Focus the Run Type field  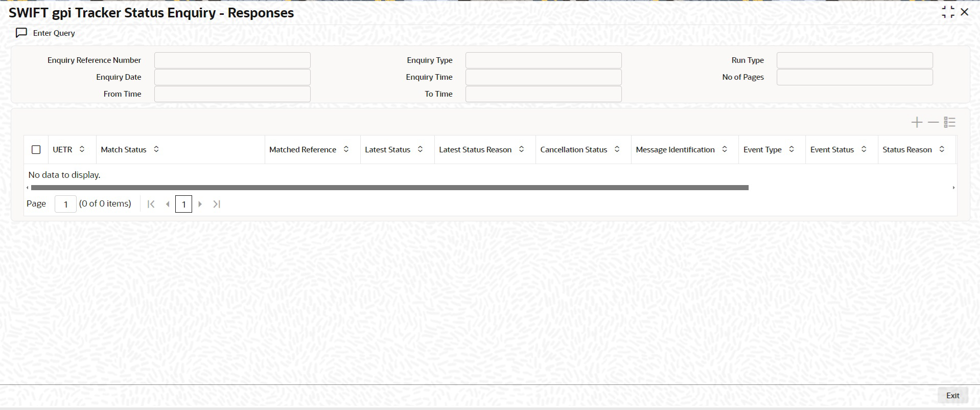pos(855,60)
